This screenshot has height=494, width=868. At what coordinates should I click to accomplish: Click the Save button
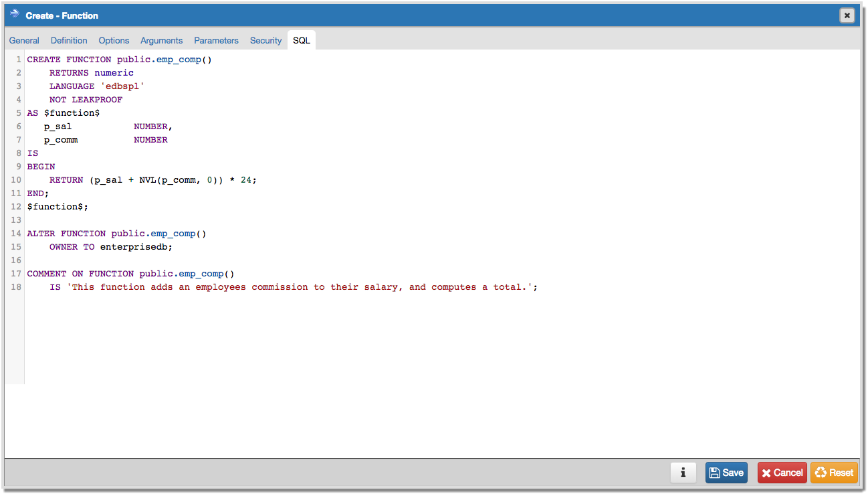pos(726,473)
